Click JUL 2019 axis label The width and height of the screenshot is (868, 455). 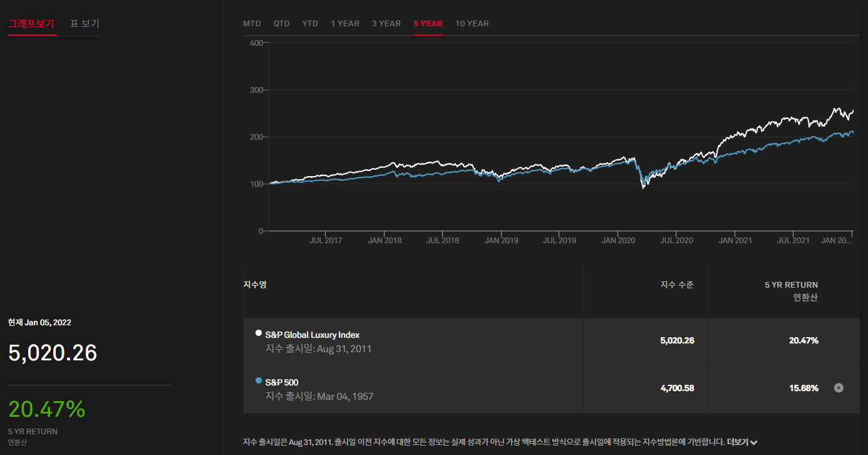click(x=559, y=241)
